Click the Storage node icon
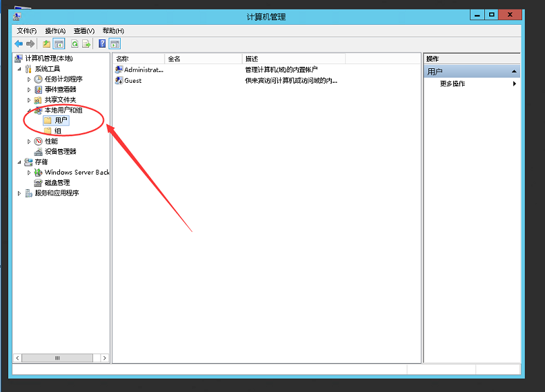The height and width of the screenshot is (392, 545). pos(28,162)
